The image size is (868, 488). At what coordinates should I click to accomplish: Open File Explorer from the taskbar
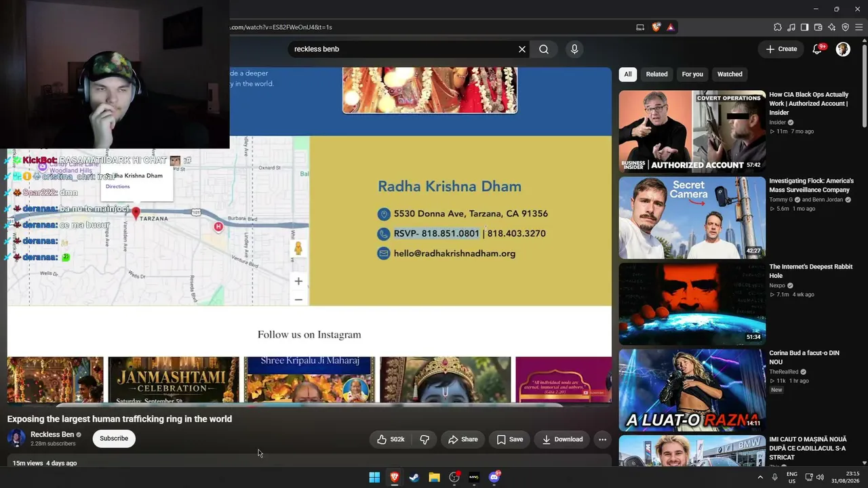coord(434,477)
